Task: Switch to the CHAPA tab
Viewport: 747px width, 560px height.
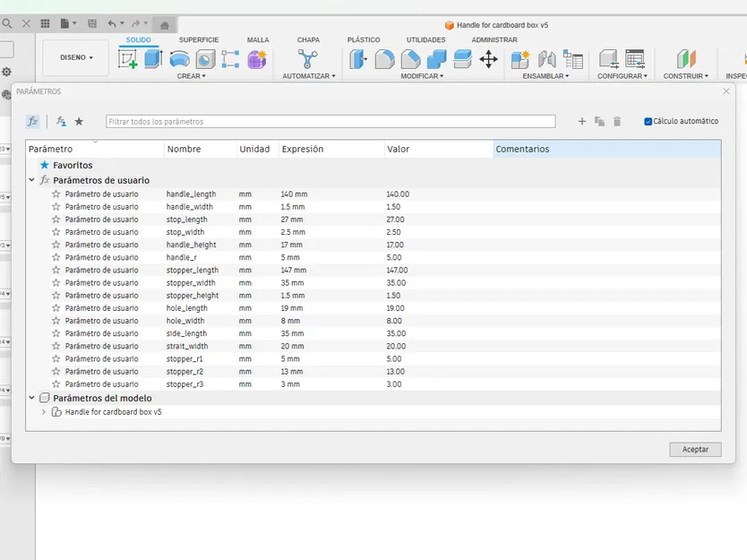Action: click(x=308, y=40)
